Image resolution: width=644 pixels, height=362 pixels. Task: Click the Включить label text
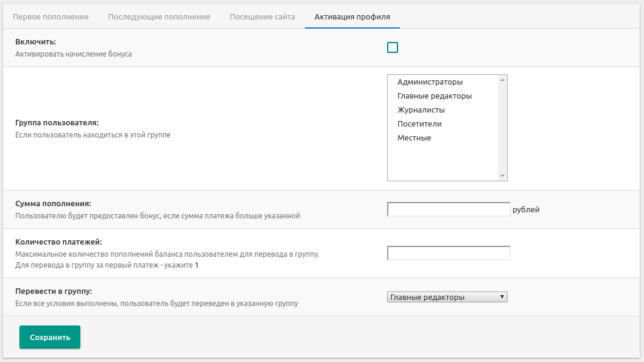tap(36, 42)
